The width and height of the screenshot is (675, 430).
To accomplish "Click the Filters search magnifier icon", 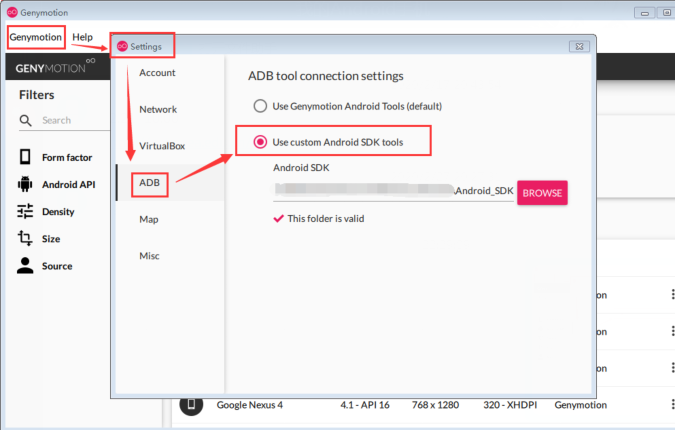I will click(x=25, y=121).
